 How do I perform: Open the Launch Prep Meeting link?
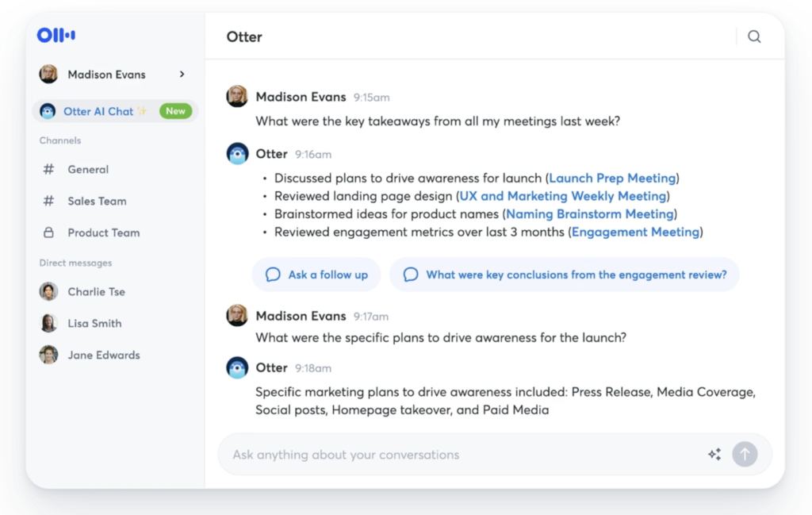point(612,179)
